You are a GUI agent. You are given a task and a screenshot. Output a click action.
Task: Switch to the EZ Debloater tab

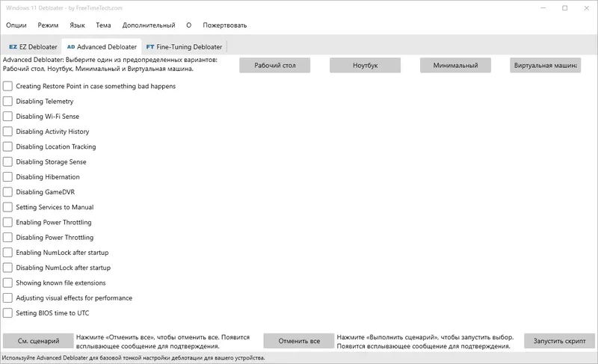tap(33, 46)
